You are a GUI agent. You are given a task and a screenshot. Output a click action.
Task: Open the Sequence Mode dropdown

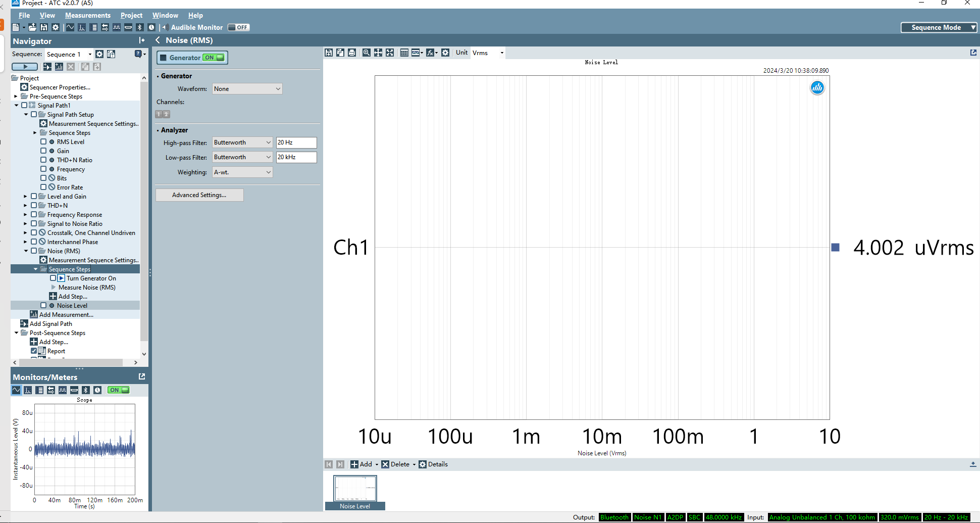tap(939, 27)
